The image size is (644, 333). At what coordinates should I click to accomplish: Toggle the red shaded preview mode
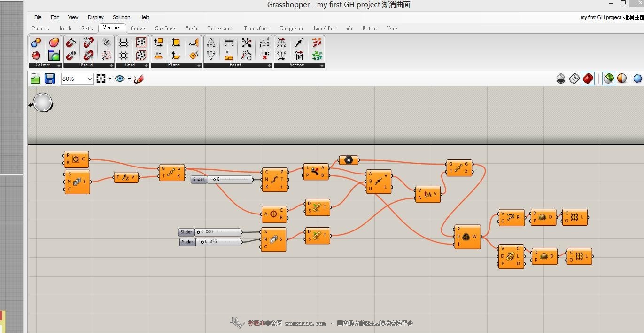(588, 79)
